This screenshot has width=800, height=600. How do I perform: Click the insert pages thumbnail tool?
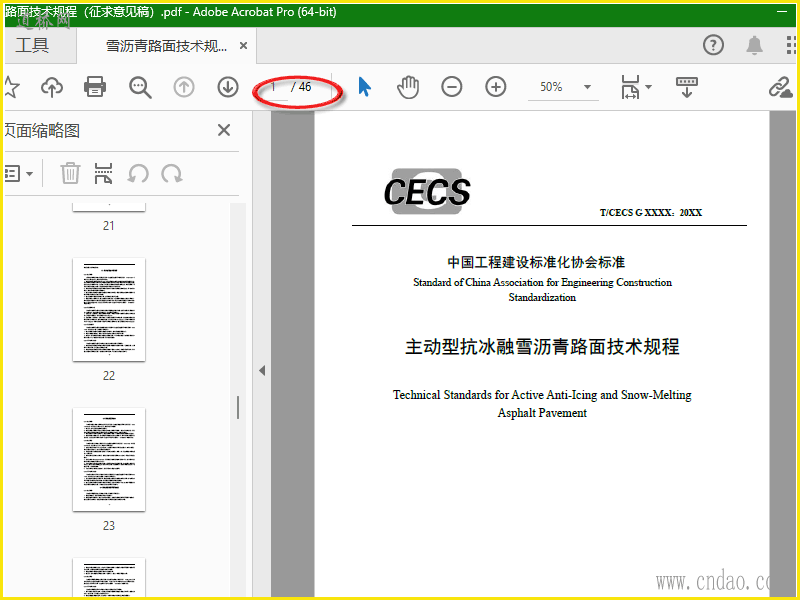pos(103,173)
